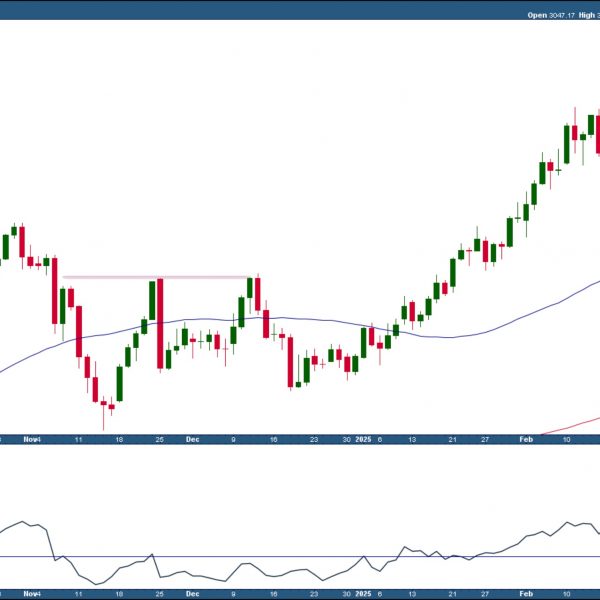Screen dimensions: 600x600
Task: Click the tall red candle above the 25 label
Action: click(160, 324)
